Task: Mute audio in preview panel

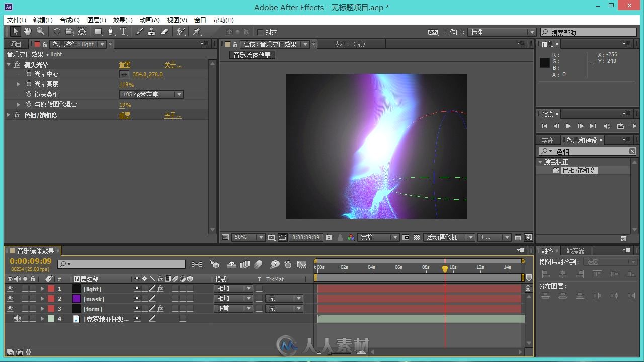Action: pos(607,126)
